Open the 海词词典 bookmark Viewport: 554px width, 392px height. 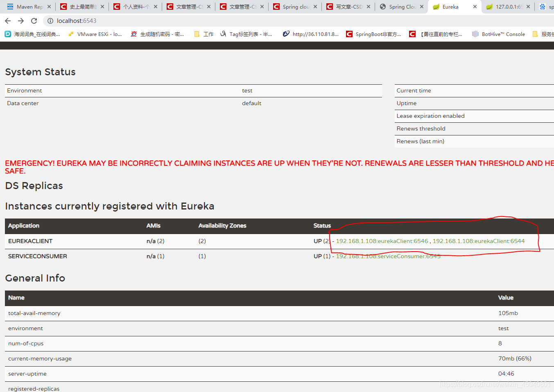tap(32, 34)
